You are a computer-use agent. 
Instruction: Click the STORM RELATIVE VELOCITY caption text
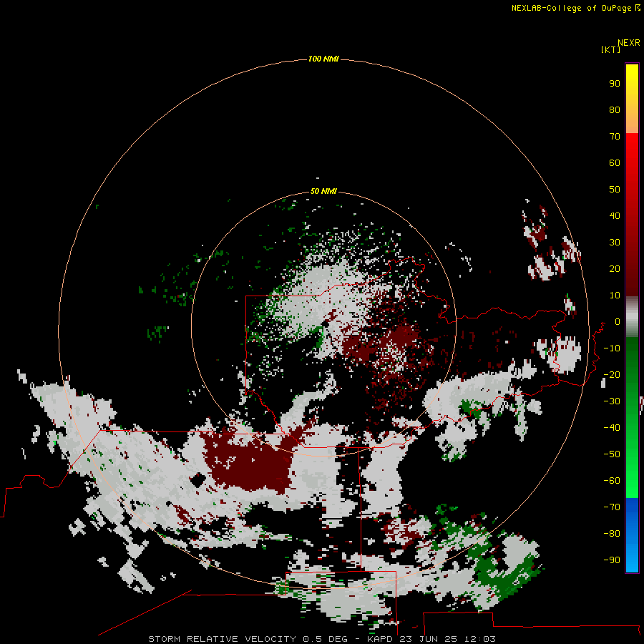tap(222, 639)
